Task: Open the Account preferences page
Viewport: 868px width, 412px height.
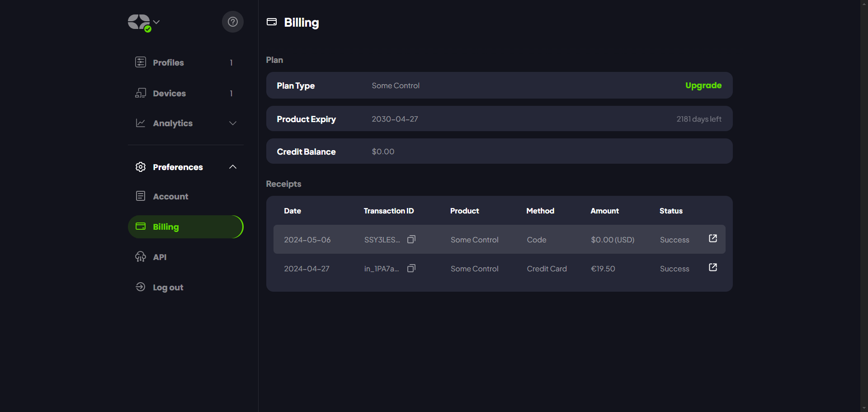Action: click(x=170, y=196)
